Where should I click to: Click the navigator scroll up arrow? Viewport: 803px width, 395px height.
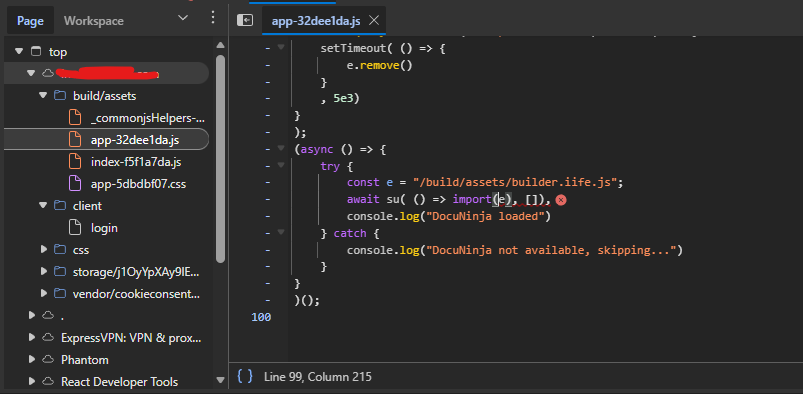220,45
